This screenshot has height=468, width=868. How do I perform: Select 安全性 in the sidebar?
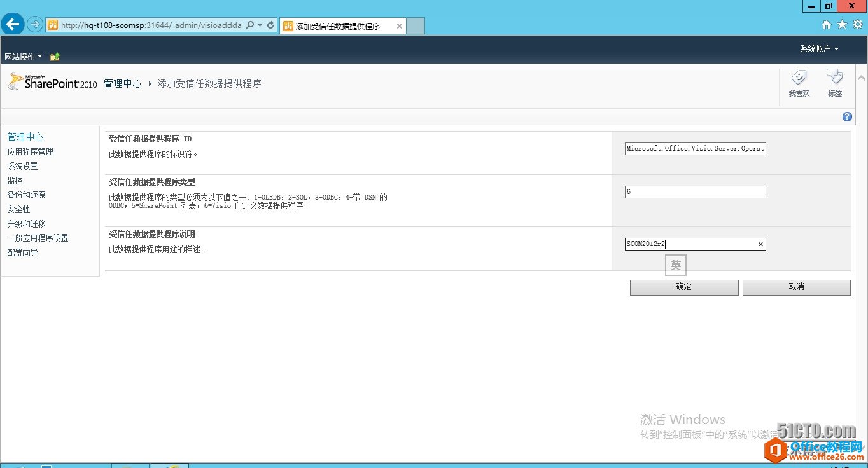pos(19,209)
